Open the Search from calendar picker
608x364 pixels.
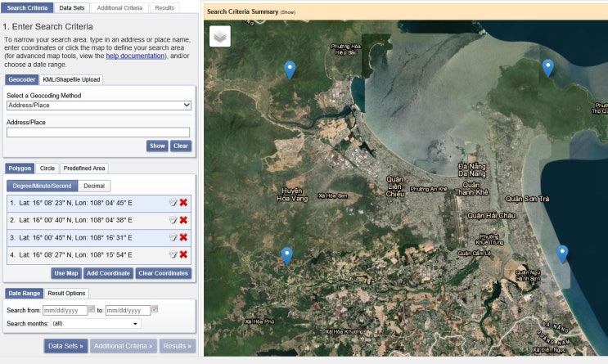point(92,310)
